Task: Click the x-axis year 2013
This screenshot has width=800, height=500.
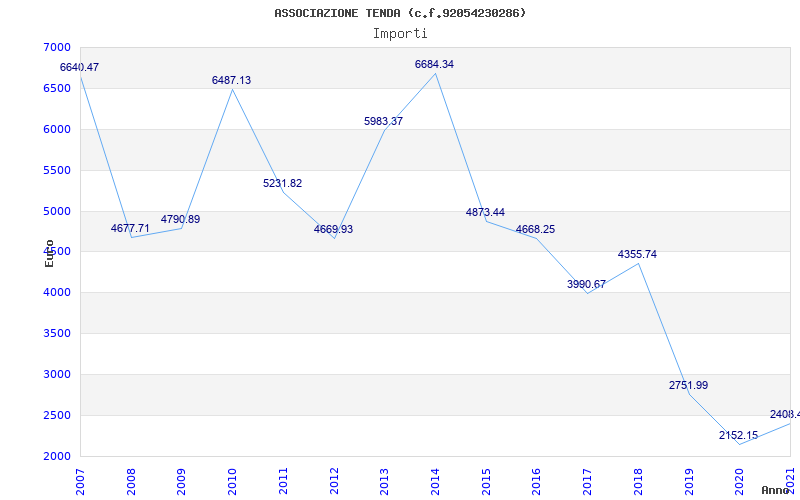Action: click(385, 481)
